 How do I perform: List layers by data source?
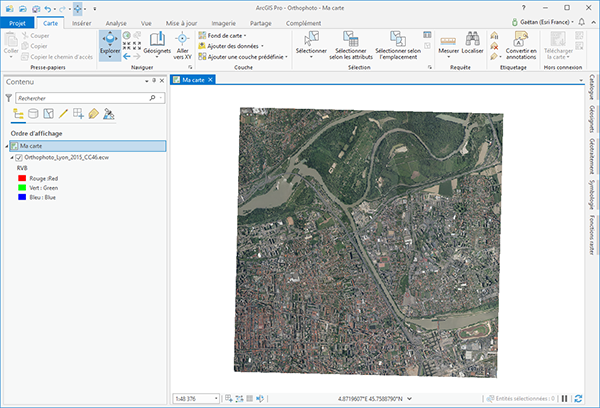tap(32, 115)
